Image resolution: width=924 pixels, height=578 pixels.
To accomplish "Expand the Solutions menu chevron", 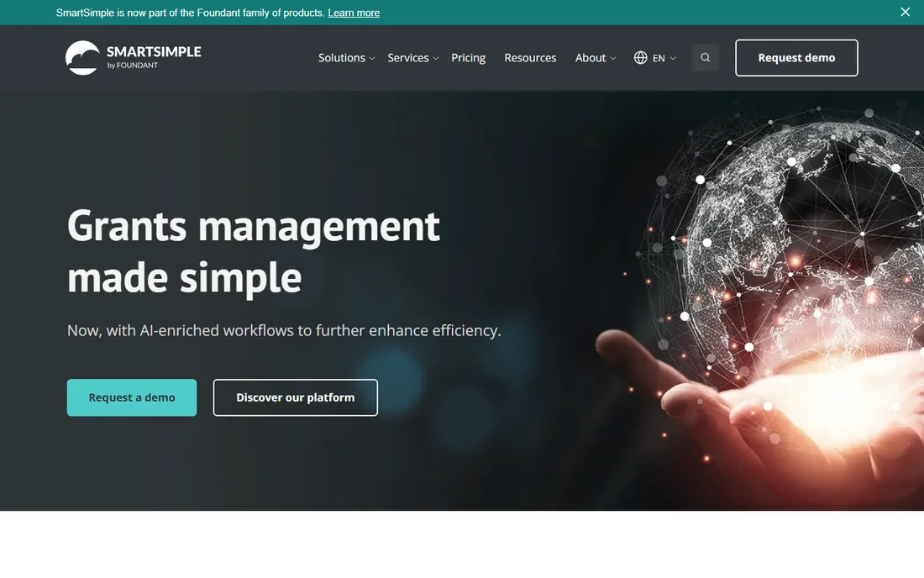I will (x=372, y=58).
